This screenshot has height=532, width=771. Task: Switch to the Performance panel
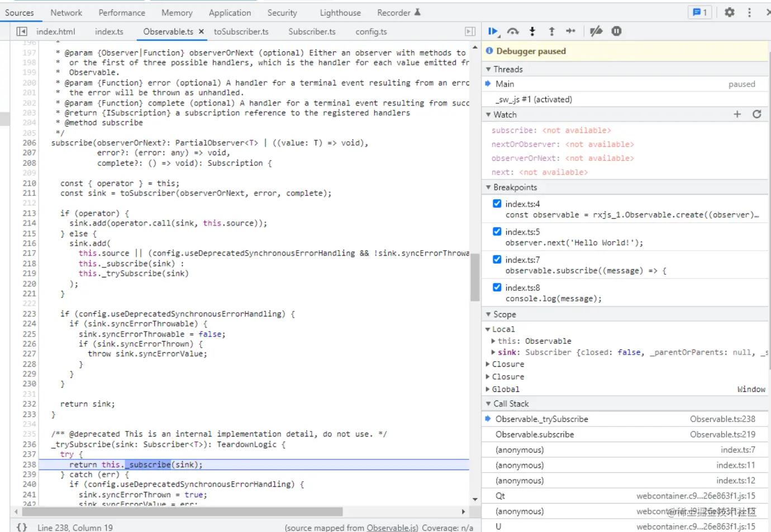point(122,12)
